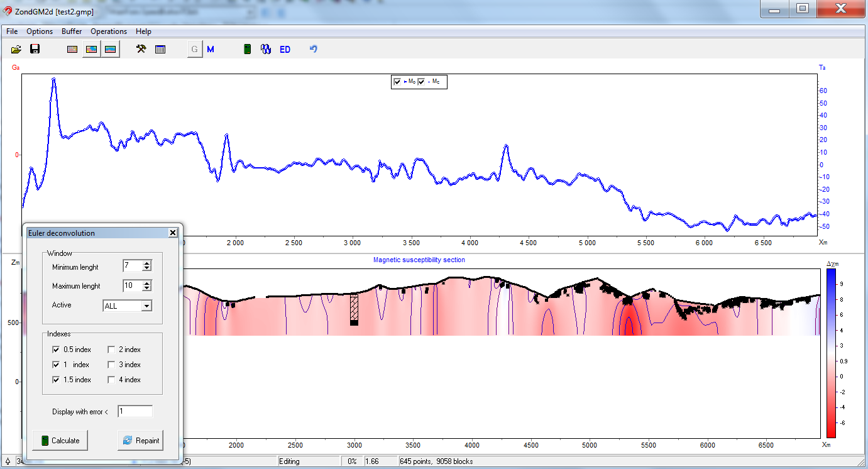Decrease the Maximum lenght spinner value

point(147,289)
